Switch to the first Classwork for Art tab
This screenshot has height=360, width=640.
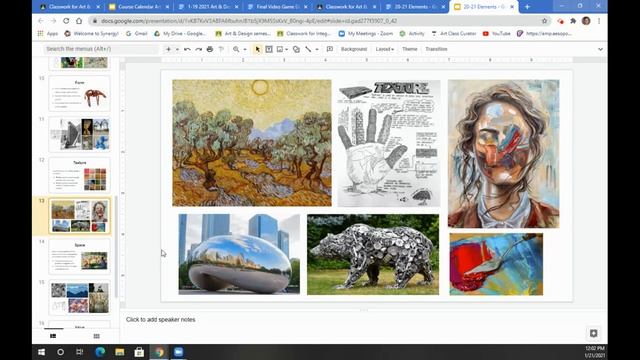tap(70, 7)
